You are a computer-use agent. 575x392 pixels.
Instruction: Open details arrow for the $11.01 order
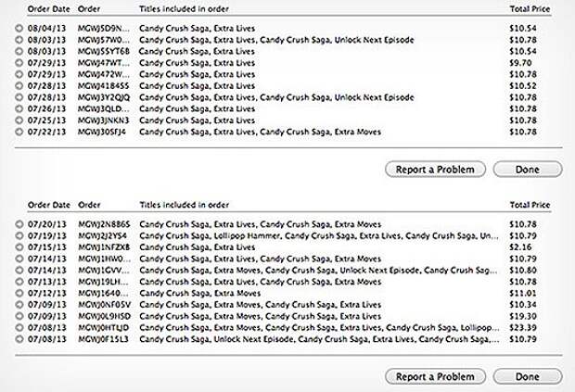[19, 293]
